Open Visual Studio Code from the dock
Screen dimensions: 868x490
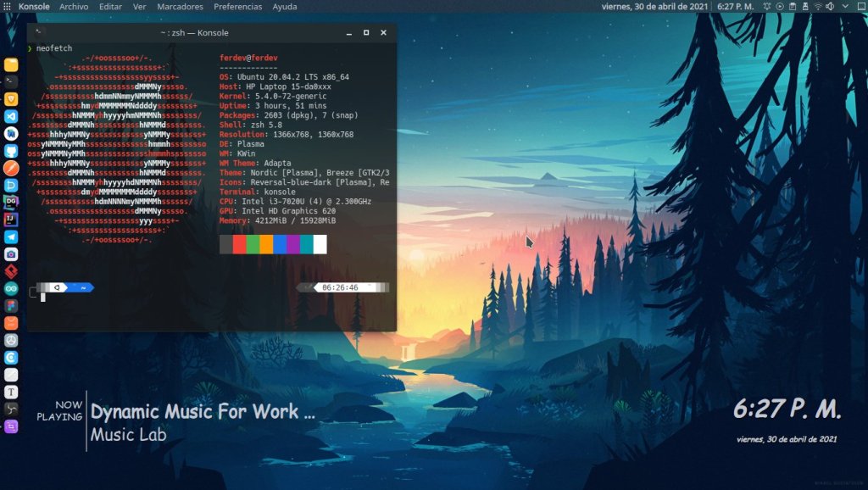coord(11,116)
